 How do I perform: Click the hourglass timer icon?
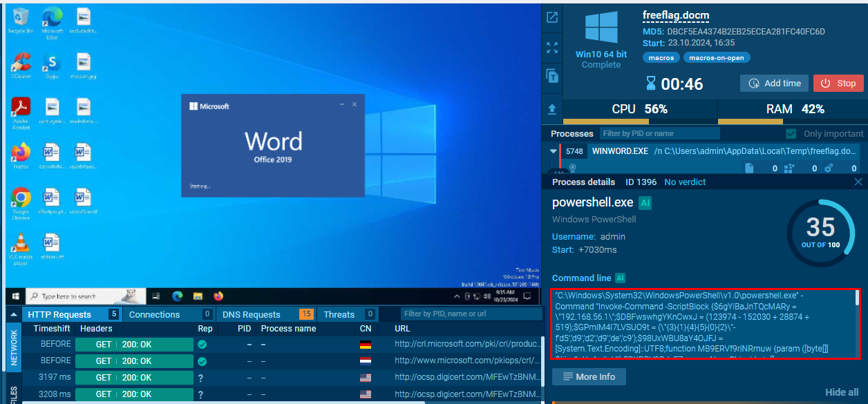(651, 84)
